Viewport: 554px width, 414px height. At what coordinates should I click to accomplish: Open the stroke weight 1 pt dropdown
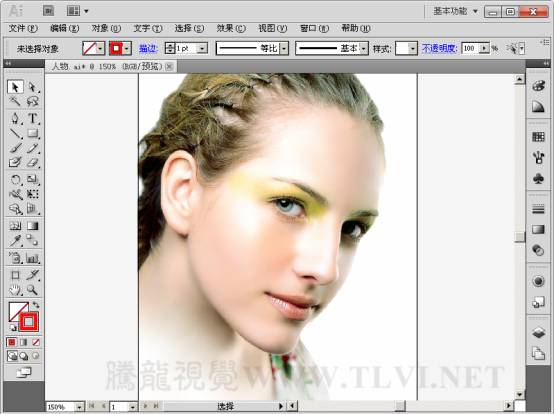pyautogui.click(x=202, y=48)
